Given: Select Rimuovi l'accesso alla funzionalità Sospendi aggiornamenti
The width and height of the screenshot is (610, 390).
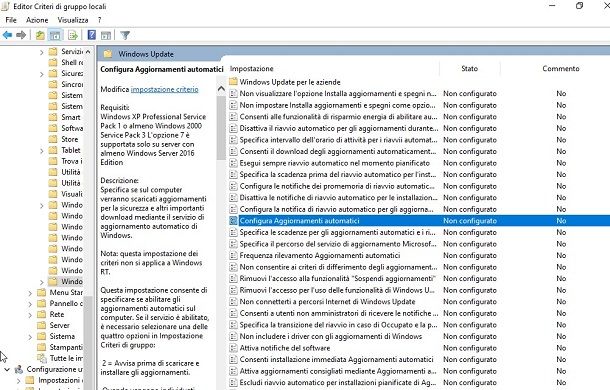Looking at the screenshot, I should 337,279.
